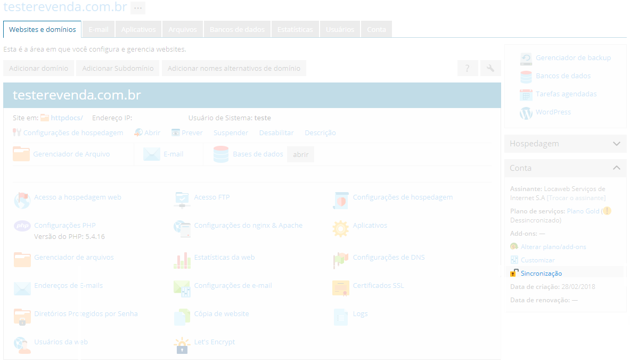Viewport: 630px width, 364px height.
Task: Click the Let's Encrypt lock icon
Action: coord(182,345)
